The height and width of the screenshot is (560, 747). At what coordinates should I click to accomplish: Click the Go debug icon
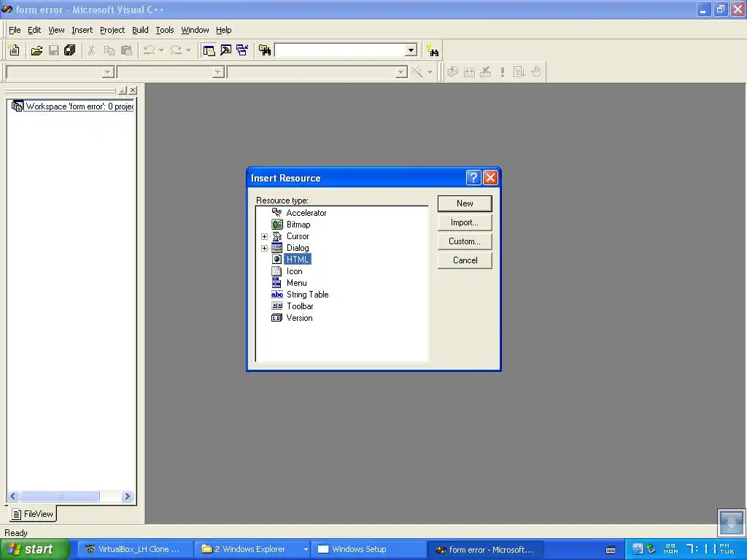click(519, 72)
